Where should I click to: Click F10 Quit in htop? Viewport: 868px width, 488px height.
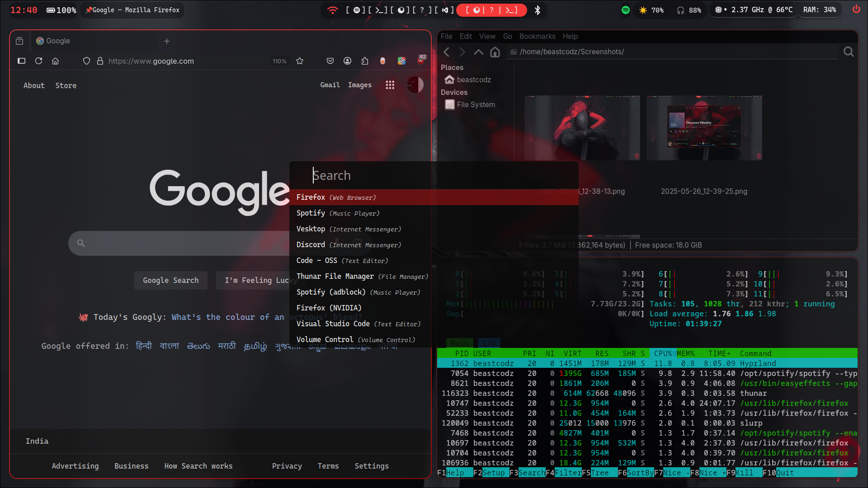[778, 473]
